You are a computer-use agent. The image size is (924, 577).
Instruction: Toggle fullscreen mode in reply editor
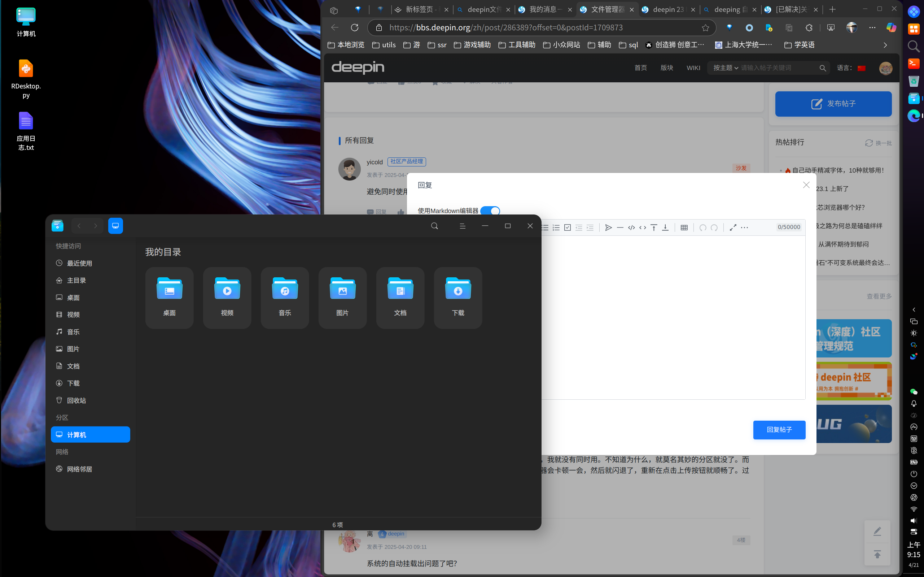click(x=733, y=228)
